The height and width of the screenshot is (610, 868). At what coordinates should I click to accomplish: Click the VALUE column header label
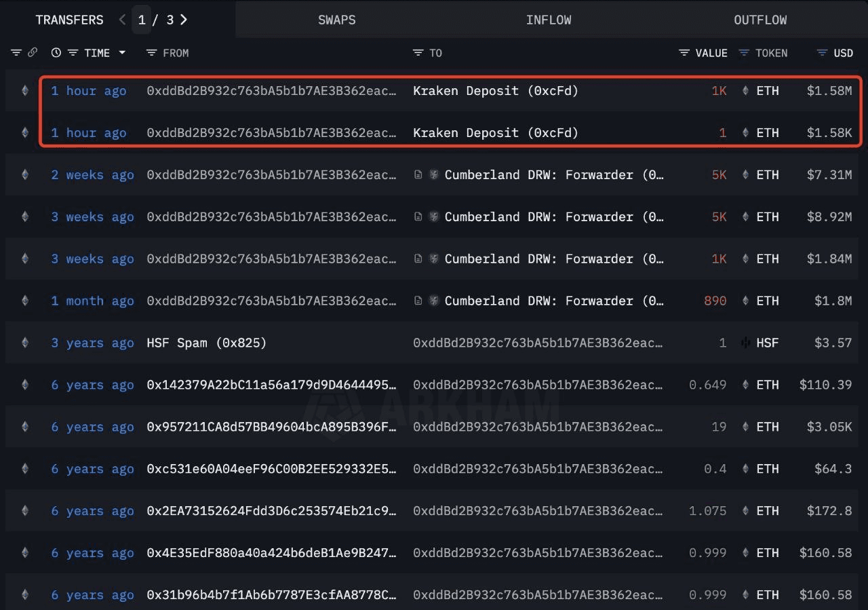711,53
